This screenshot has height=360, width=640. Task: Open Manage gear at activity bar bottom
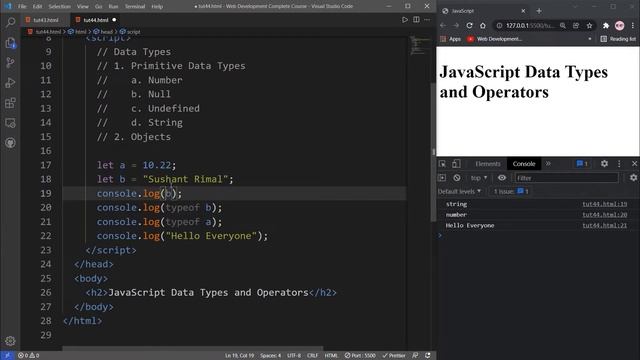point(10,340)
